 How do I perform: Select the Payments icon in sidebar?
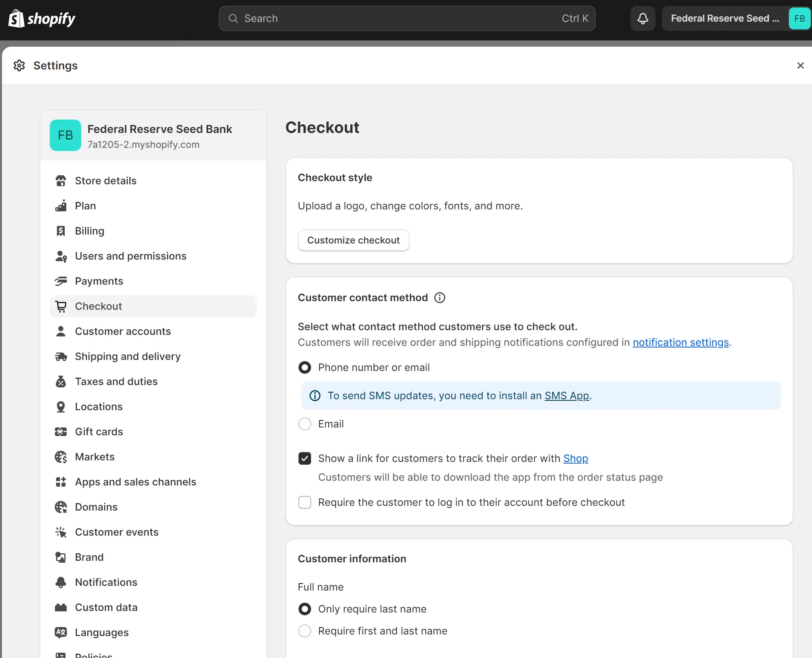point(61,281)
